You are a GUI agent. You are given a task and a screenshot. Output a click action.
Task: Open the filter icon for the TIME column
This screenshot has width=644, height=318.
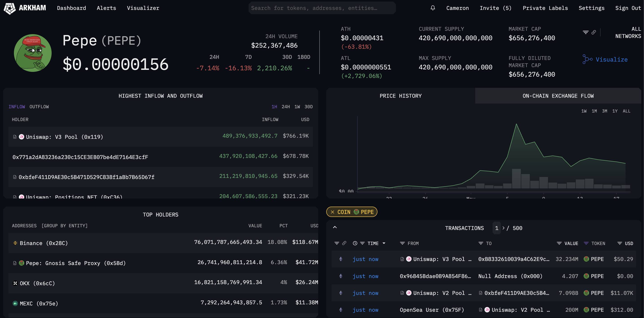coord(362,243)
